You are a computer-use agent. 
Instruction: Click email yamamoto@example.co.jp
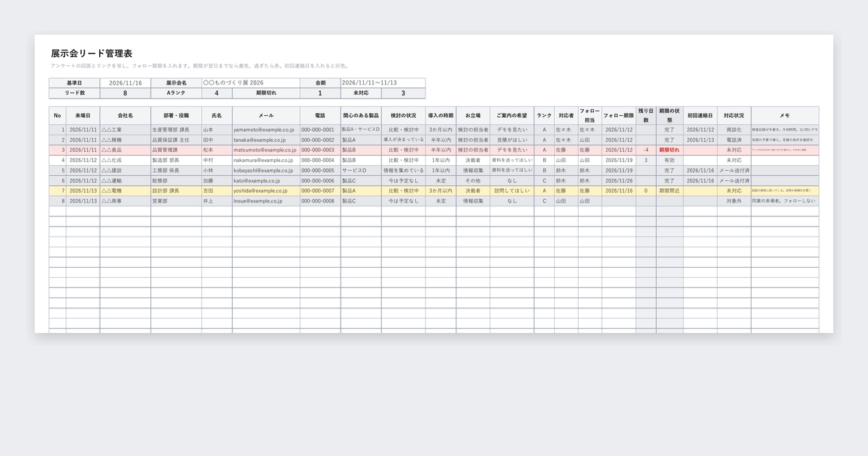pos(266,130)
